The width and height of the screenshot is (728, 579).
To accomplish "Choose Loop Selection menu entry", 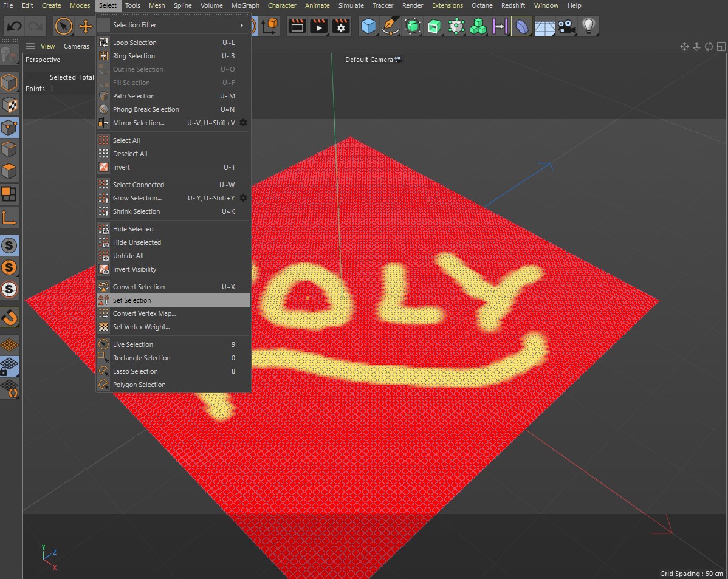I will 173,43.
